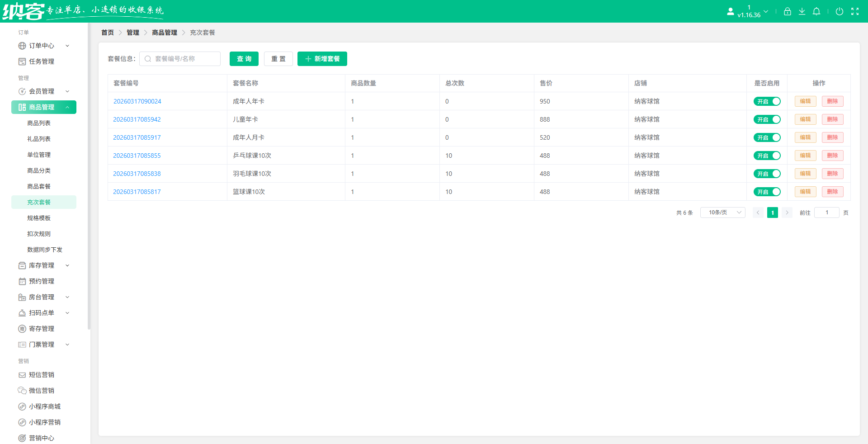Click 首页 in breadcrumb
This screenshot has width=868, height=444.
(x=108, y=33)
